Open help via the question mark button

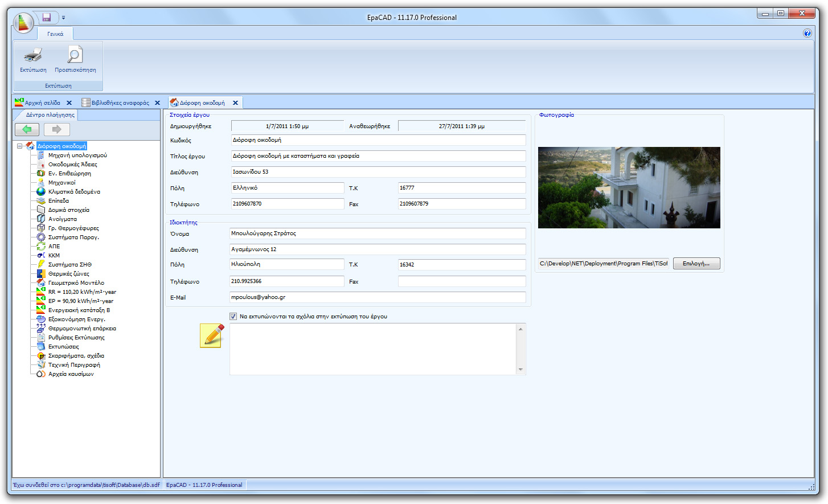point(807,33)
